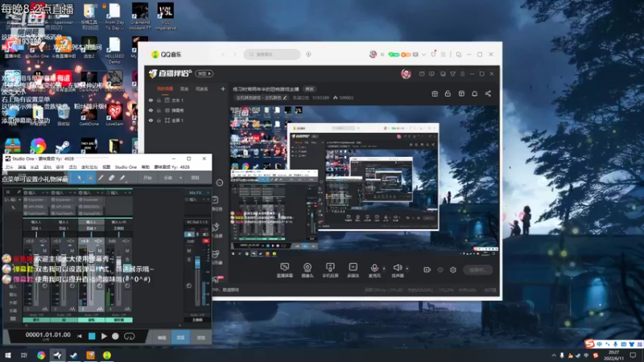The image size is (644, 362).
Task: Click the plus icon to add scene source
Action: click(223, 88)
